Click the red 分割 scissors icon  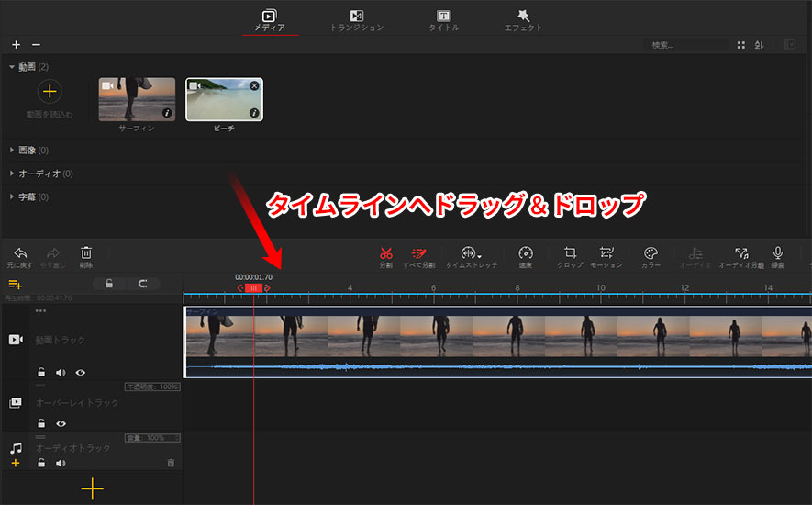pyautogui.click(x=385, y=253)
